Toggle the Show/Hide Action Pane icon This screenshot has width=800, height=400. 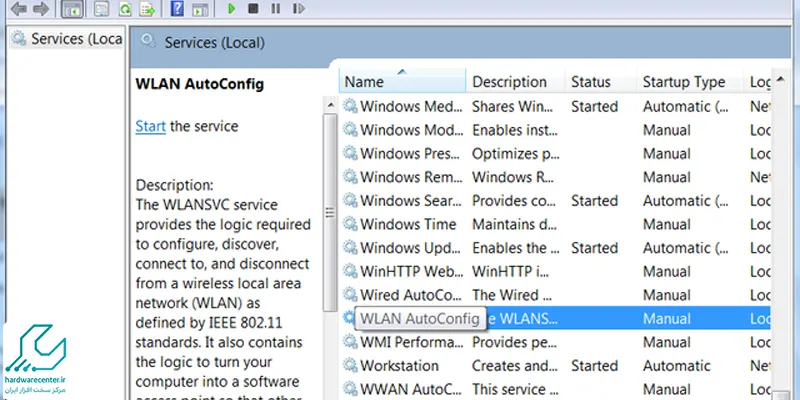click(200, 9)
